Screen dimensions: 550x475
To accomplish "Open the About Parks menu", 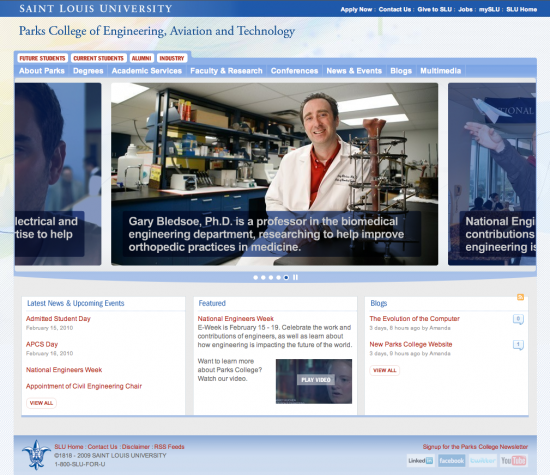I will click(42, 71).
